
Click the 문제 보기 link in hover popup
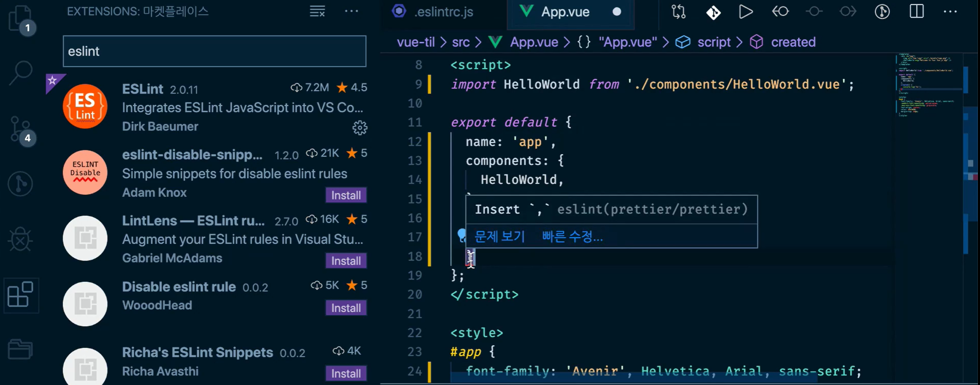(x=499, y=237)
